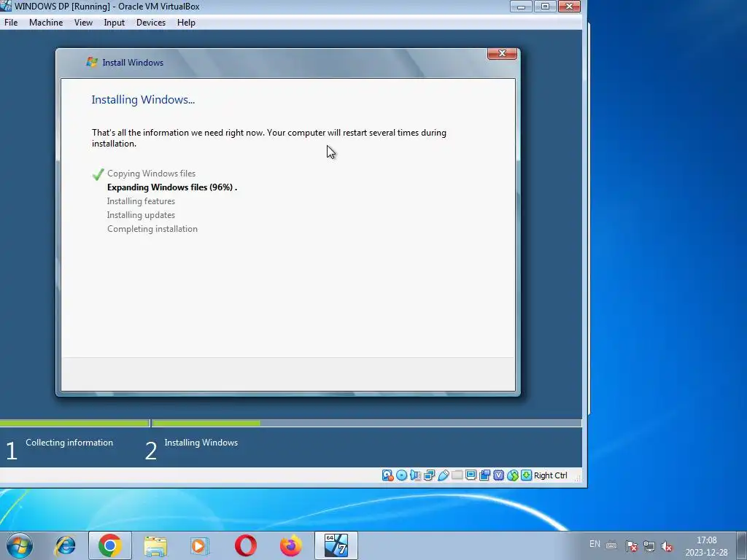
Task: Click the CPU virtualization 'V' indicator icon
Action: point(498,475)
